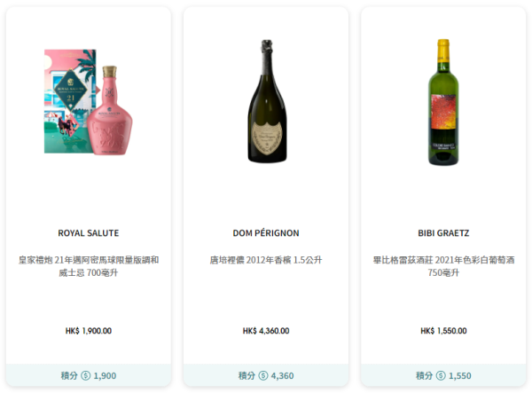The image size is (532, 393).
Task: Click the 積分 label on Dom Pérignon card
Action: (246, 375)
